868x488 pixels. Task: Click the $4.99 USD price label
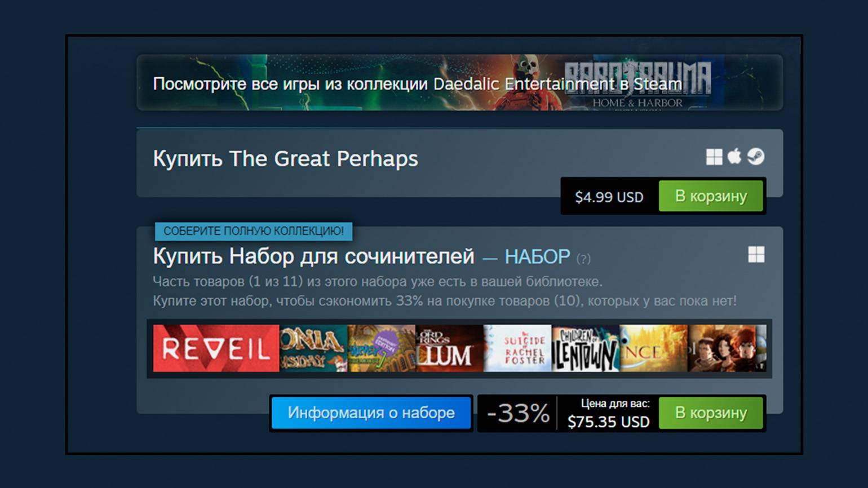pos(609,197)
